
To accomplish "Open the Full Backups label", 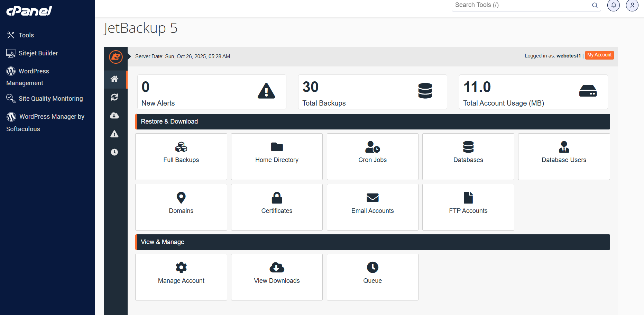I will pos(181,160).
